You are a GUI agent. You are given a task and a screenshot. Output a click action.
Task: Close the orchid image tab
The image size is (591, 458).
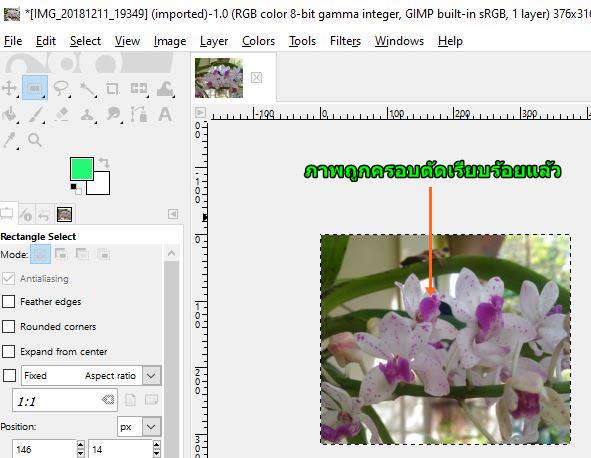(x=256, y=78)
